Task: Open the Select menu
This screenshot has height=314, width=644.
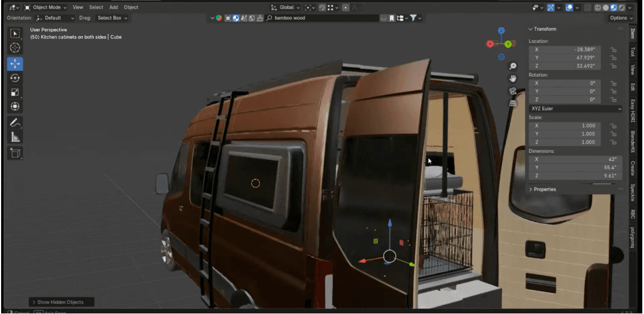Action: click(x=96, y=7)
